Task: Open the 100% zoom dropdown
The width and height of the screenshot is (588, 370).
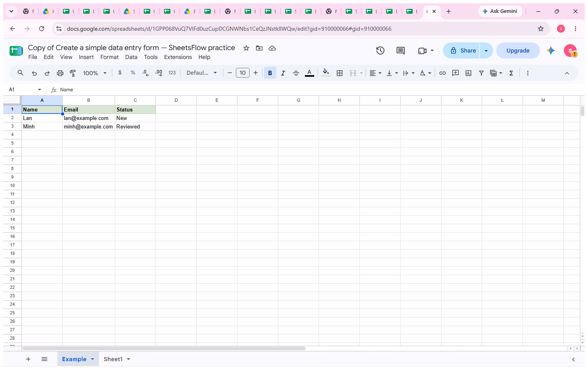Action: [95, 73]
